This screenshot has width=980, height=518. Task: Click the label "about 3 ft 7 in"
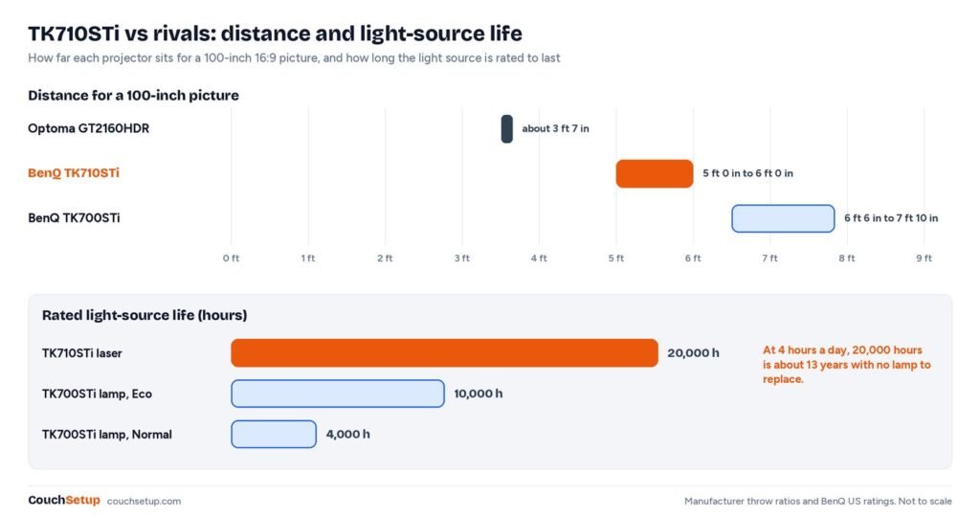pos(556,129)
